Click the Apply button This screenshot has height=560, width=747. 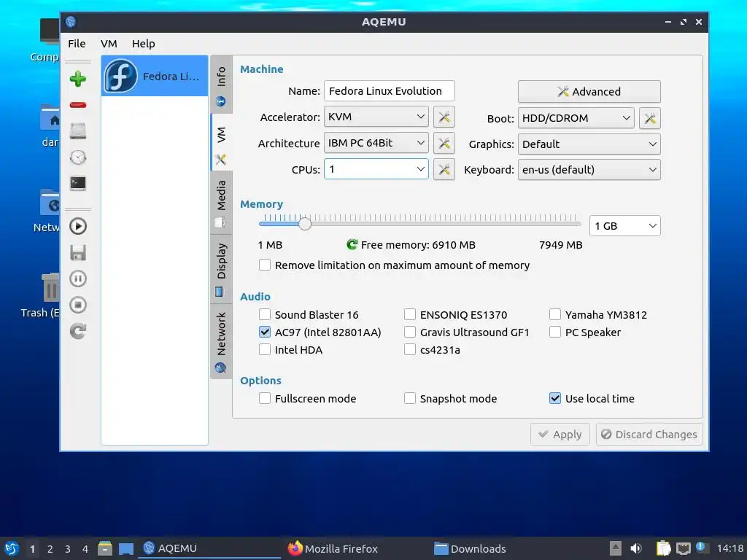click(560, 435)
